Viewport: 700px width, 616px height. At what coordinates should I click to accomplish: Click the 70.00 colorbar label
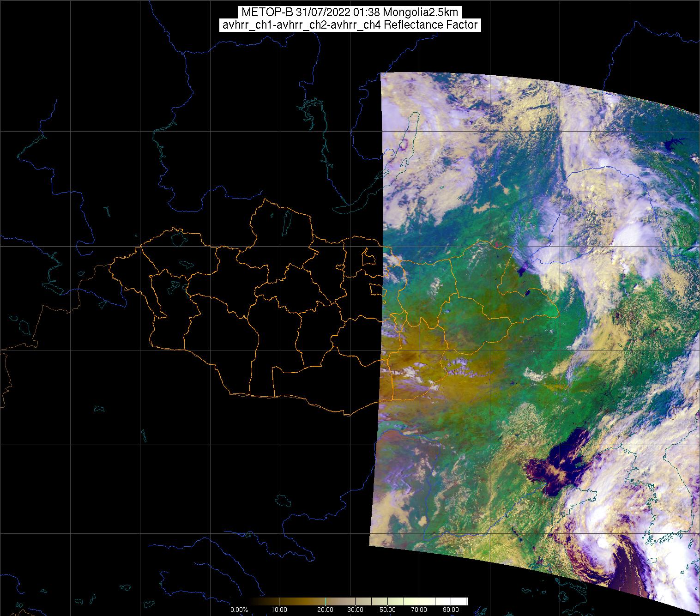418,610
